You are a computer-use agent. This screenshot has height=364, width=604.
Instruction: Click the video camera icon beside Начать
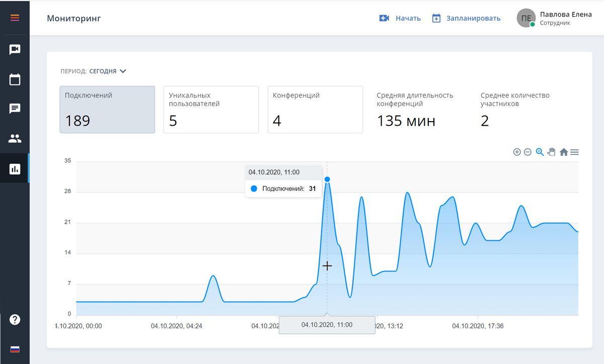384,18
